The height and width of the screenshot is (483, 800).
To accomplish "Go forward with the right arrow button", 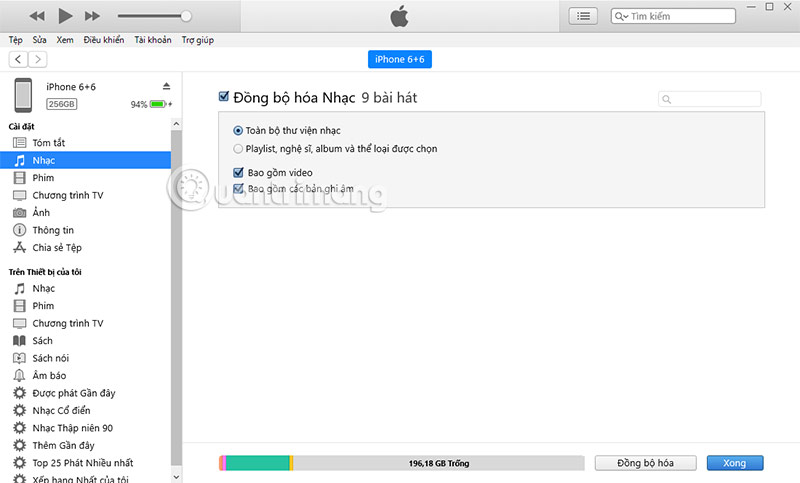I will coord(38,59).
